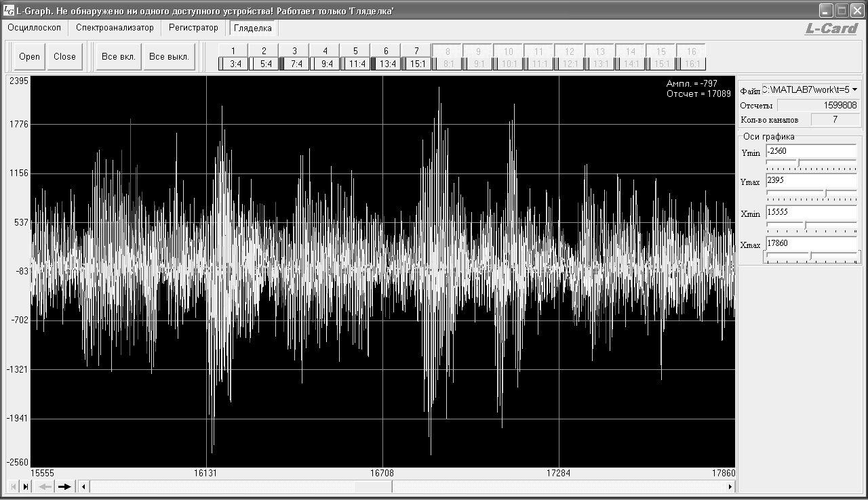
Task: Jump to the first sample with the start navigation icon
Action: coord(12,486)
